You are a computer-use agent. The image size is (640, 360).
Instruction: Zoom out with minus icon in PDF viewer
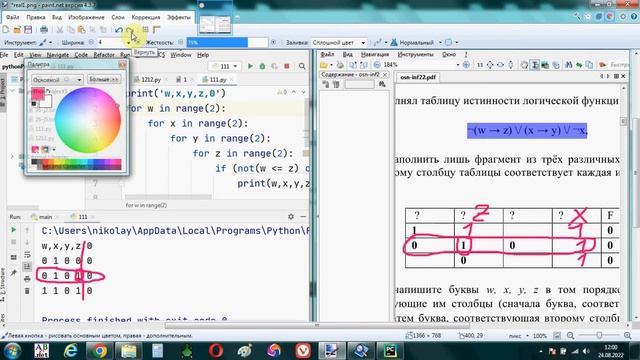click(377, 65)
